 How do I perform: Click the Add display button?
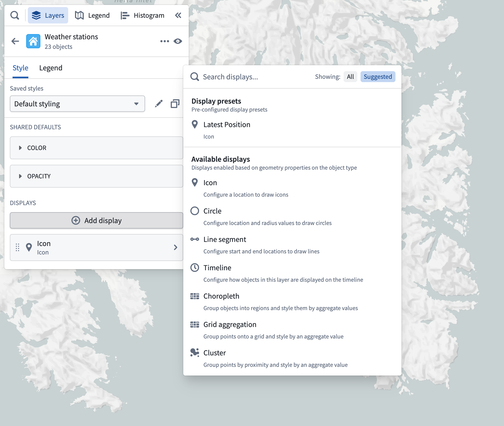coord(96,220)
